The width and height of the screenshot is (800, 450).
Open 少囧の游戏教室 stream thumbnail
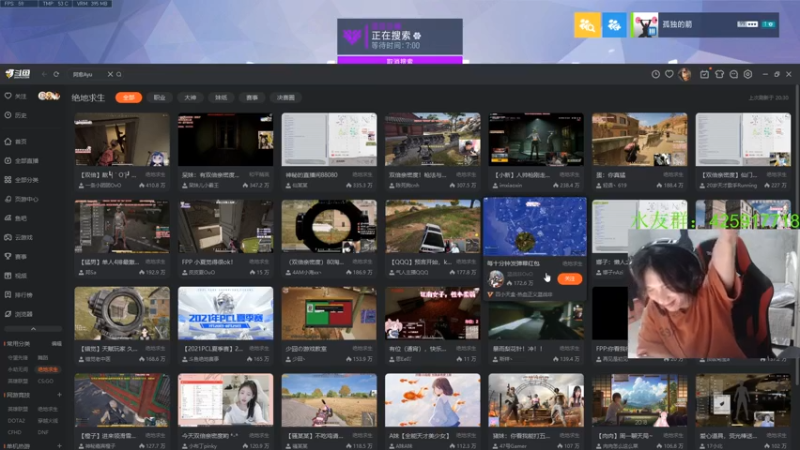click(329, 313)
